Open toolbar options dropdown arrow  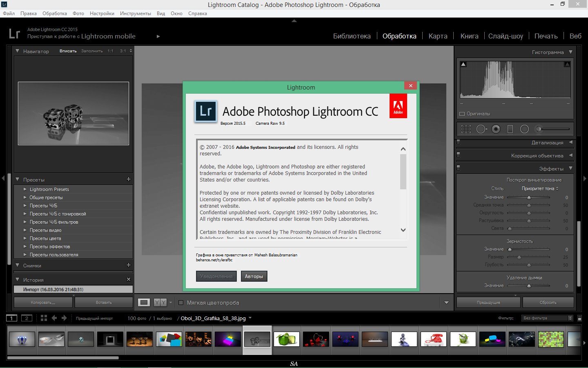click(x=446, y=303)
